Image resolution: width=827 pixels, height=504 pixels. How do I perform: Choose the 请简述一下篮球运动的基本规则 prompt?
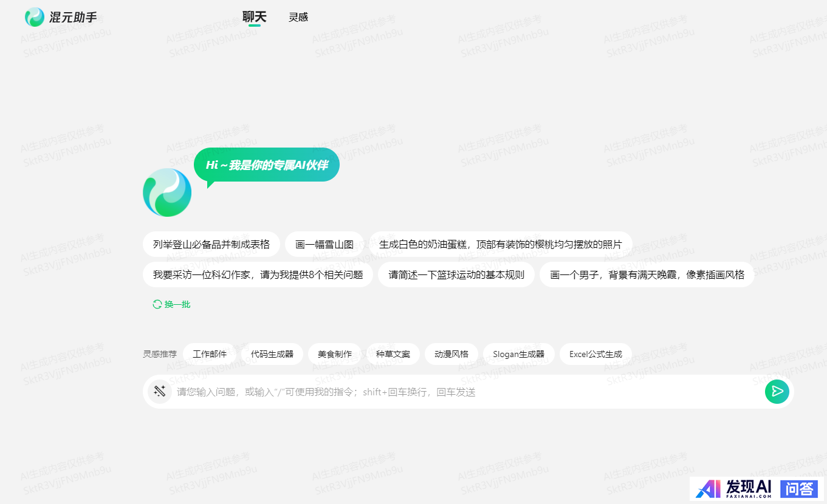(456, 274)
